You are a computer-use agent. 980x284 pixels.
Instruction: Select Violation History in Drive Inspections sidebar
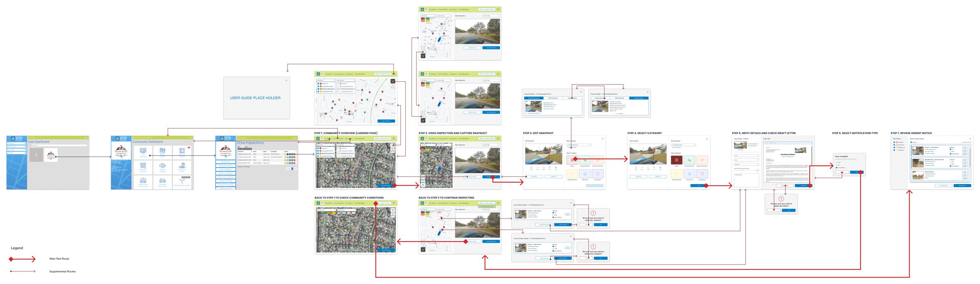point(225,173)
